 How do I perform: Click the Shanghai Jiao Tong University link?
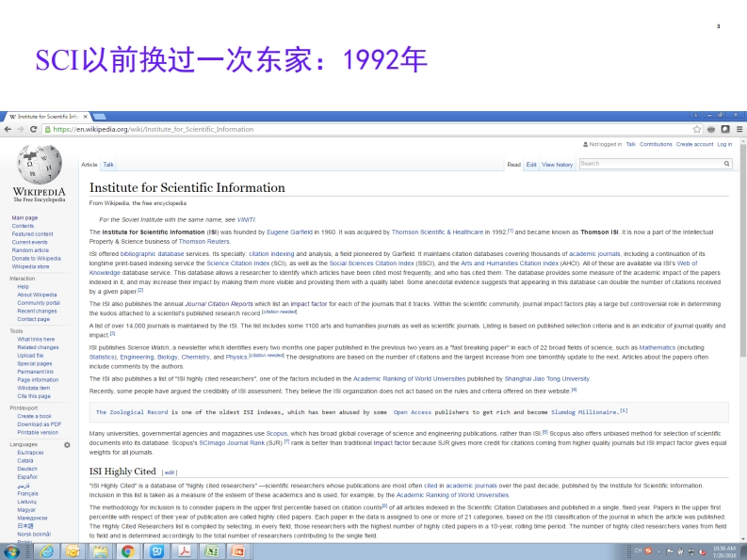pos(547,379)
